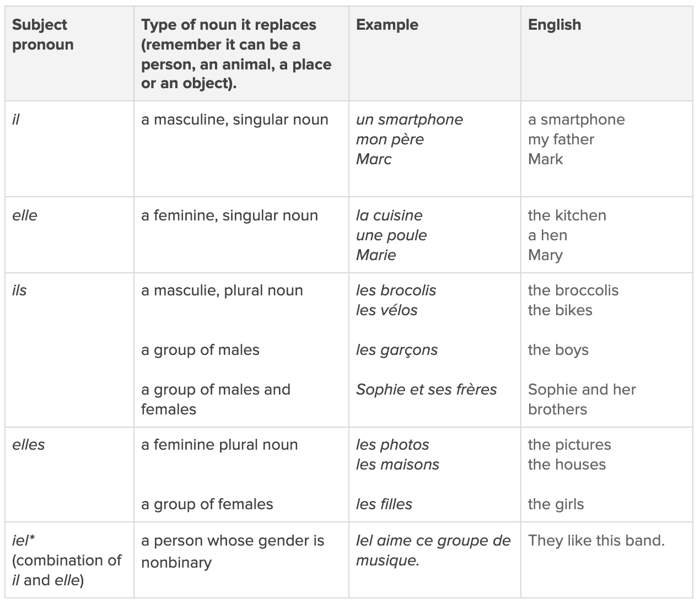Click the "Type of noun it replaces" header
Screen dimensions: 700x604
pyautogui.click(x=236, y=54)
